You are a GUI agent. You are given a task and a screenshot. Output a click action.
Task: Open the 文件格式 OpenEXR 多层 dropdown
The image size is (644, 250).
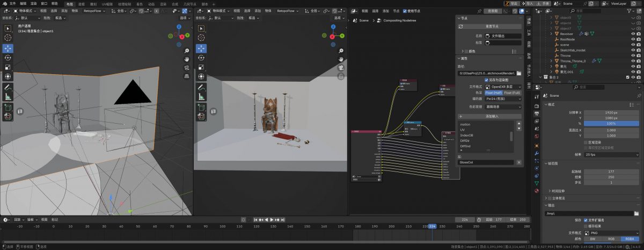503,86
